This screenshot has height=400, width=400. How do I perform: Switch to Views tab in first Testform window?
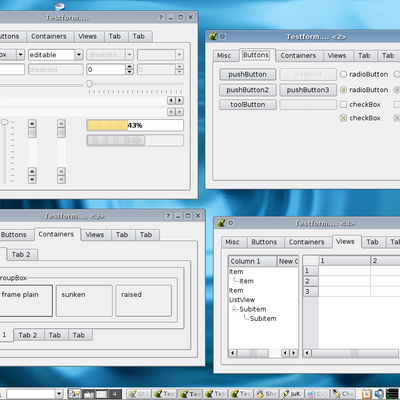coord(87,36)
